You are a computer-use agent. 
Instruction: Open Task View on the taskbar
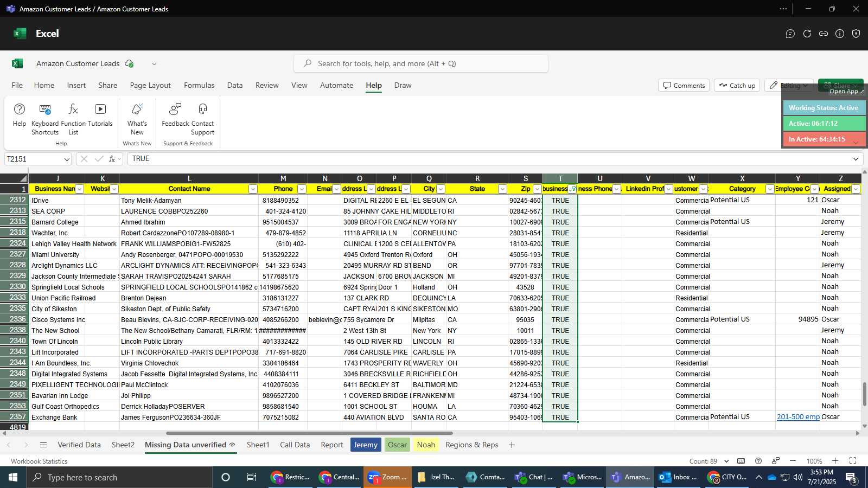tap(252, 477)
